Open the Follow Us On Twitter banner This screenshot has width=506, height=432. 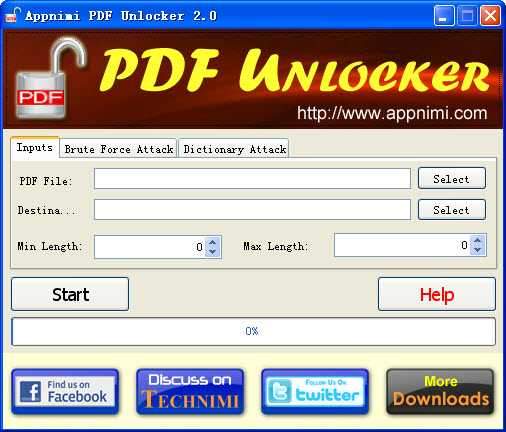pos(315,392)
